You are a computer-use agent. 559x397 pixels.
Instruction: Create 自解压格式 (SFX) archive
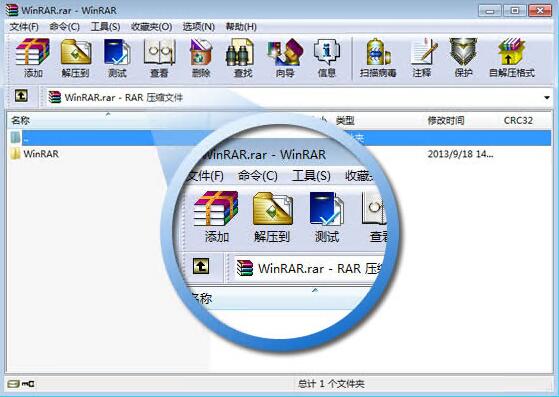[512, 58]
